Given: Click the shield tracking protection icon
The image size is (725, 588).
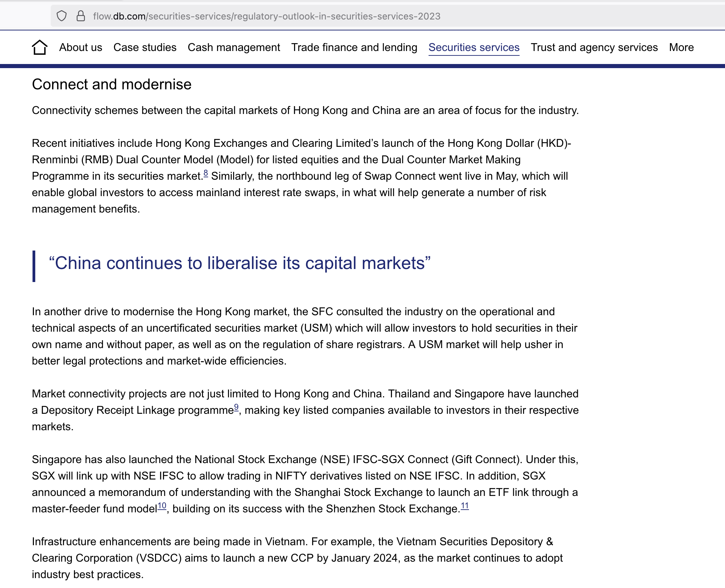Looking at the screenshot, I should pyautogui.click(x=62, y=16).
